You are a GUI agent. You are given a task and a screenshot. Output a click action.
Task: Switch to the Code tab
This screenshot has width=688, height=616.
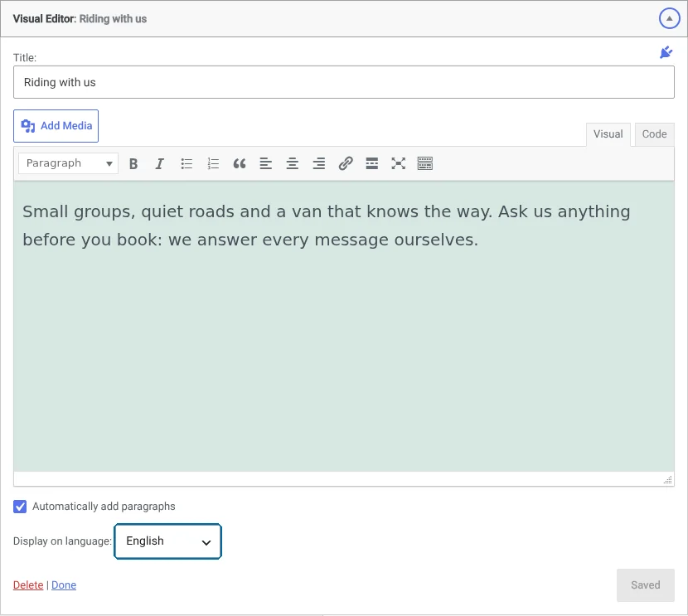[654, 134]
